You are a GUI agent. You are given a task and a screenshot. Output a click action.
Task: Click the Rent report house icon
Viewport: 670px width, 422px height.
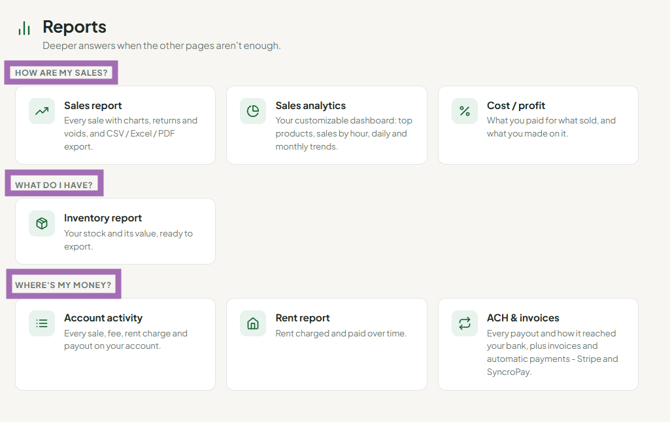pyautogui.click(x=253, y=323)
